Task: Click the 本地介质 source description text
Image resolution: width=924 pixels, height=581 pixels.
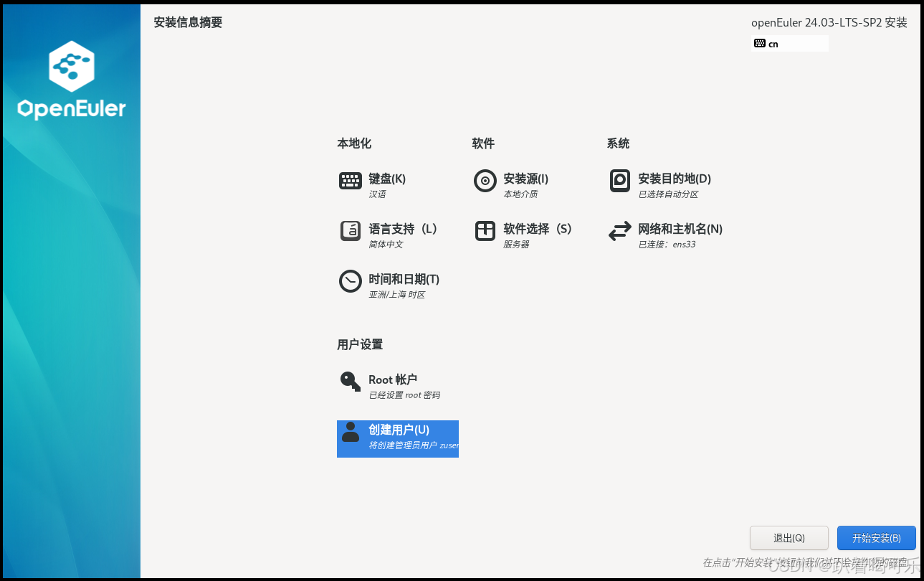Action: [x=520, y=194]
